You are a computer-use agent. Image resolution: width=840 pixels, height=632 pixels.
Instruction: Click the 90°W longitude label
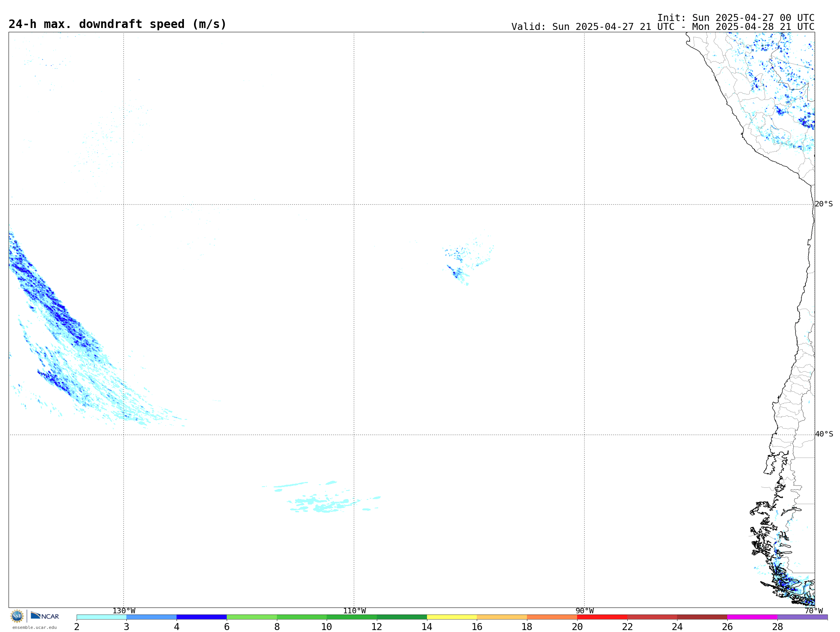tap(584, 611)
